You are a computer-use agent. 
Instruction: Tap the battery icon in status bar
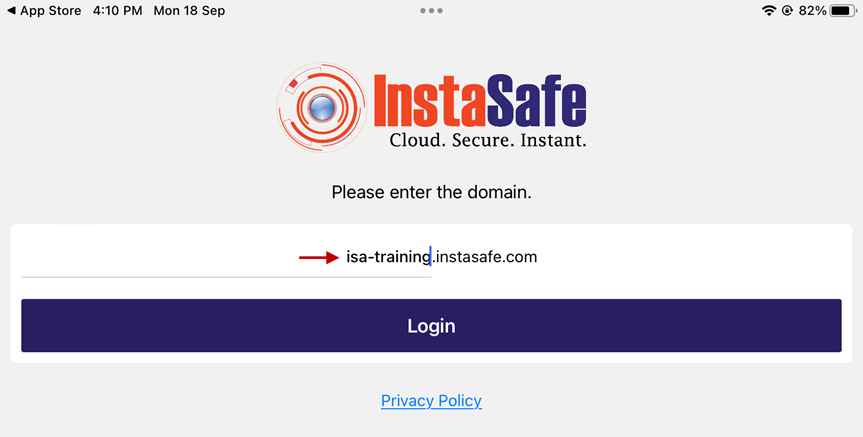(x=843, y=10)
